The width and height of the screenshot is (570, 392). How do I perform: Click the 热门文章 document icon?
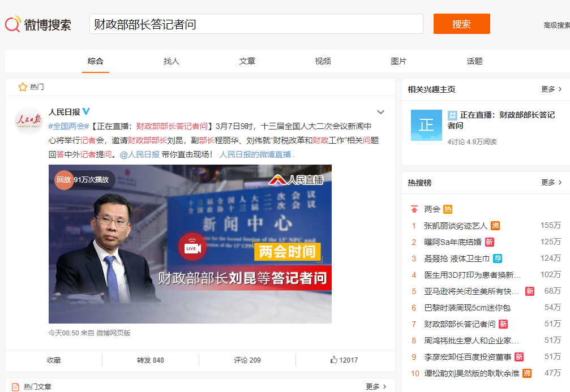click(15, 387)
